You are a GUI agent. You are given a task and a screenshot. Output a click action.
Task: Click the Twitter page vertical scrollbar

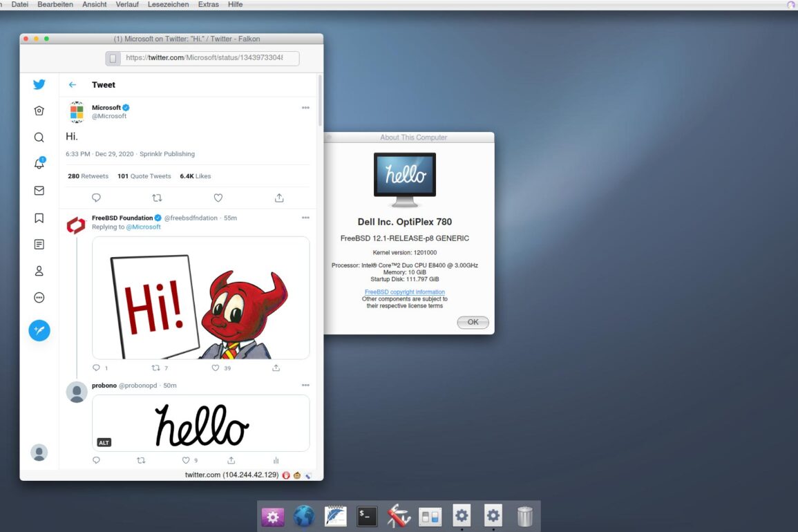(x=320, y=100)
